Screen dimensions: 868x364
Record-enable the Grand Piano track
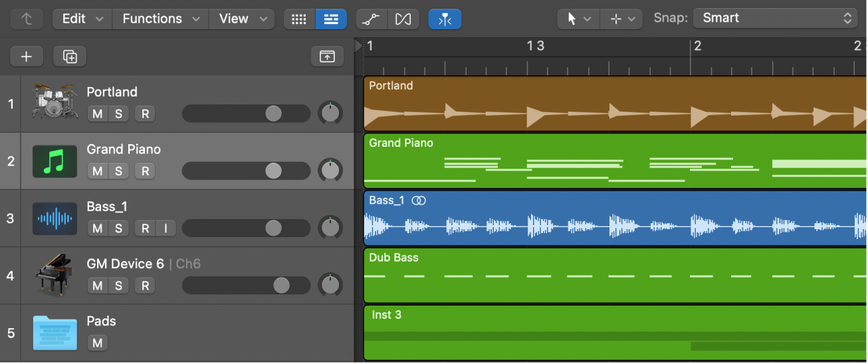point(145,171)
